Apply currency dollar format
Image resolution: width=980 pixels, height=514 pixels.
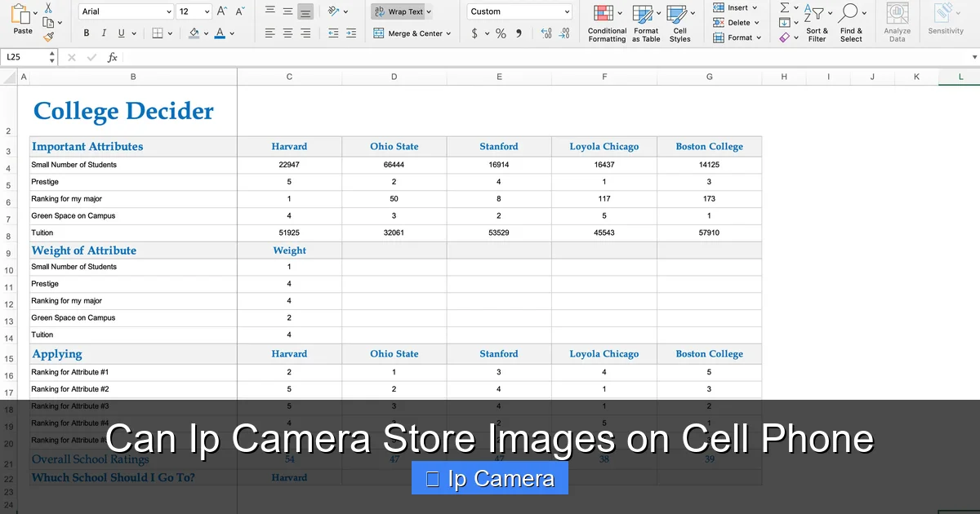474,33
